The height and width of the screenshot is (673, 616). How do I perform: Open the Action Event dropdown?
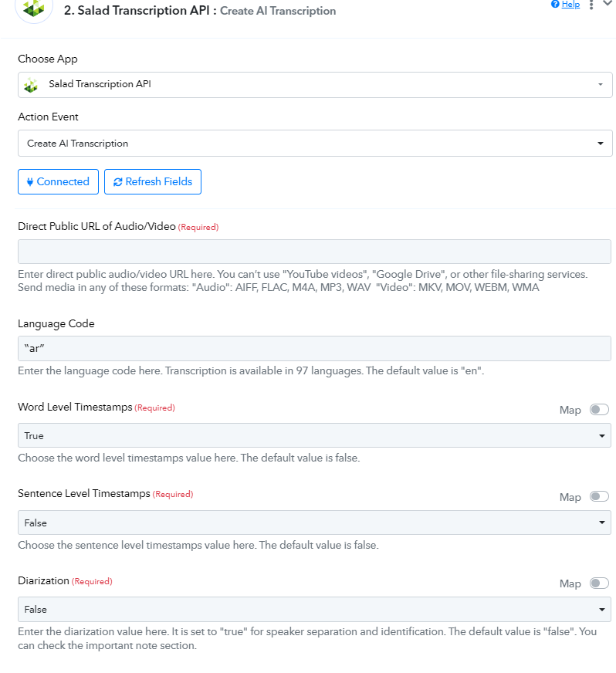(x=315, y=143)
